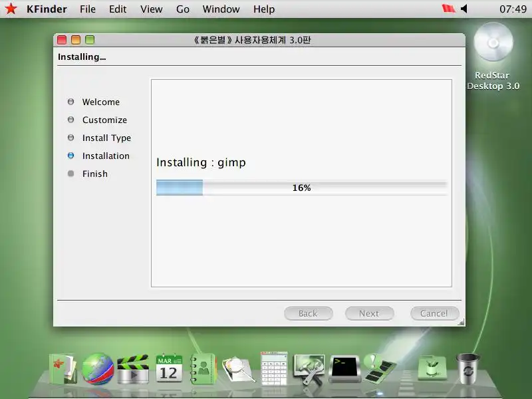Maximize the installer with green button

(90, 40)
